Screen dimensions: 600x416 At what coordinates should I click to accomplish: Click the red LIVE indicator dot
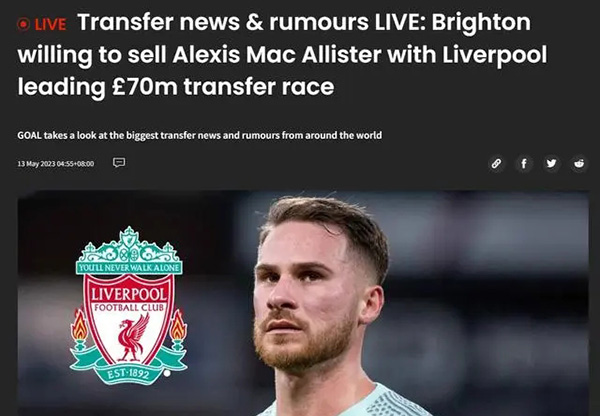[23, 24]
